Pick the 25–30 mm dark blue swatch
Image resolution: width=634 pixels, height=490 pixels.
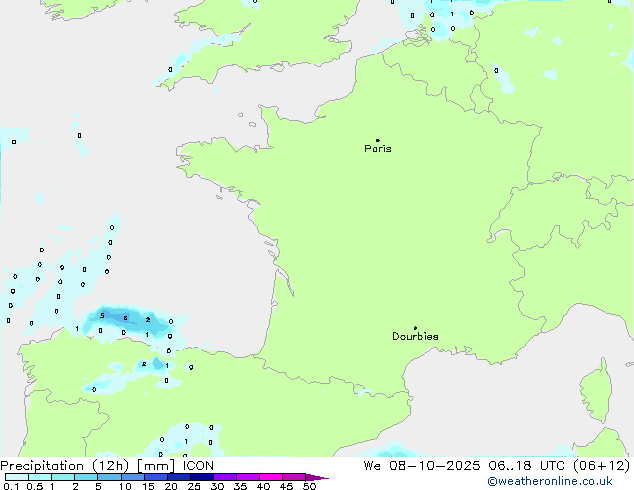pyautogui.click(x=202, y=477)
